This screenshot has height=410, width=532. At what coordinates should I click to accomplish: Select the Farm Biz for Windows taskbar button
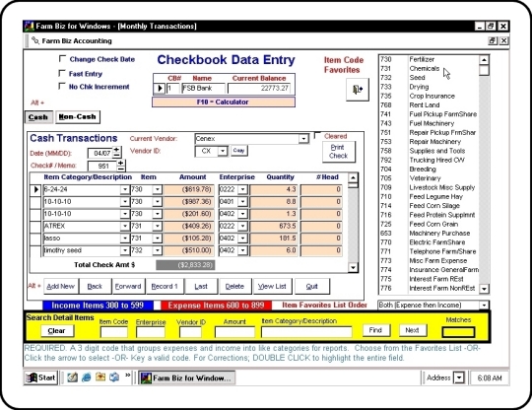187,377
